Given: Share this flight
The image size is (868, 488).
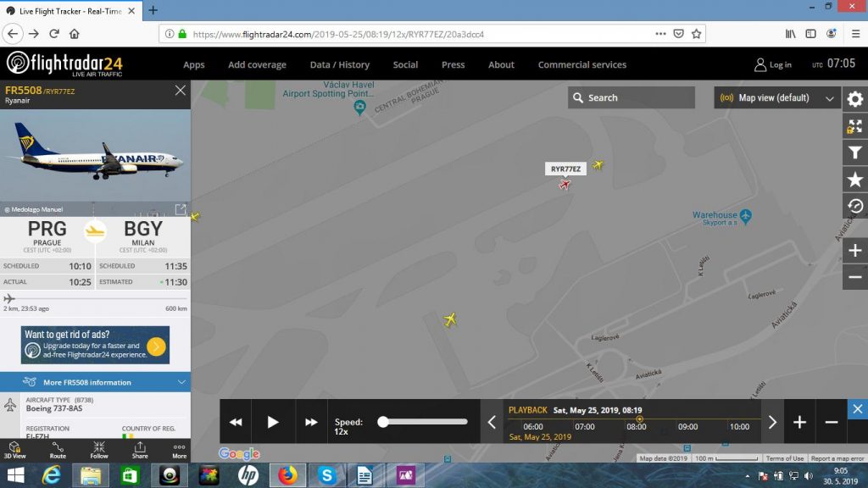Looking at the screenshot, I should pos(140,451).
